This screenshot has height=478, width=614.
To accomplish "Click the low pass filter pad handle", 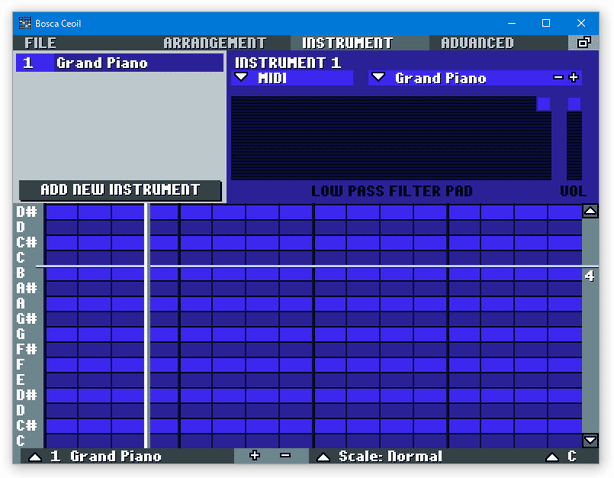I will click(x=543, y=104).
